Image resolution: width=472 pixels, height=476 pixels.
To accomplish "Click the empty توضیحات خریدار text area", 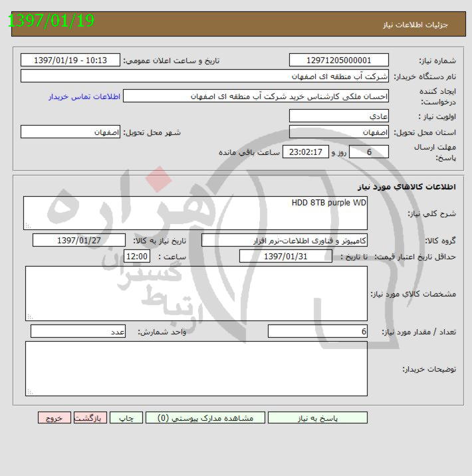I will coord(196,368).
